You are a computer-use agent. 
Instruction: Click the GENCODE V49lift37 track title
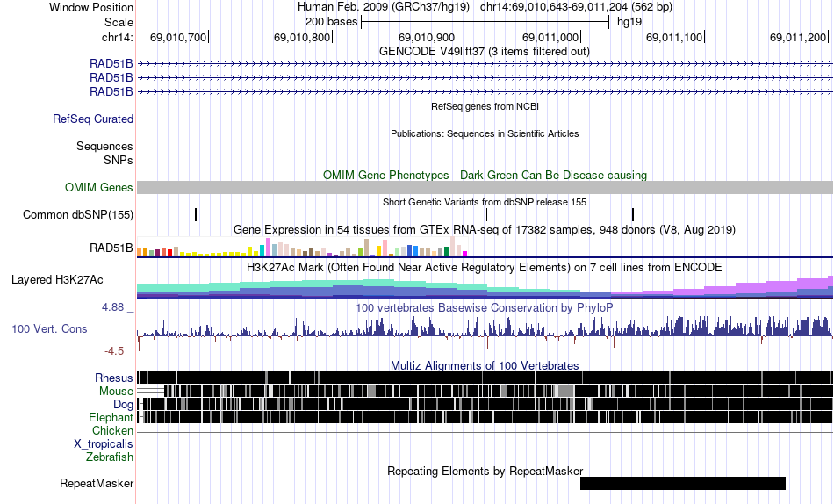tap(485, 51)
